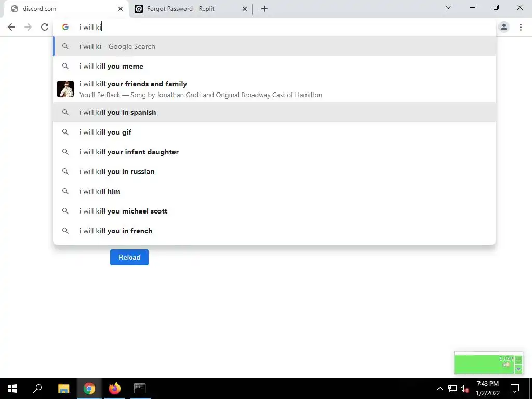
Task: Switch to the Forgot Password - Replit tab
Action: tap(191, 9)
